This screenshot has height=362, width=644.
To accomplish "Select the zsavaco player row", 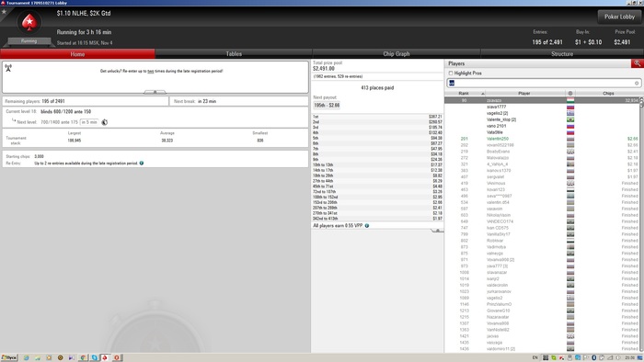I will (542, 100).
